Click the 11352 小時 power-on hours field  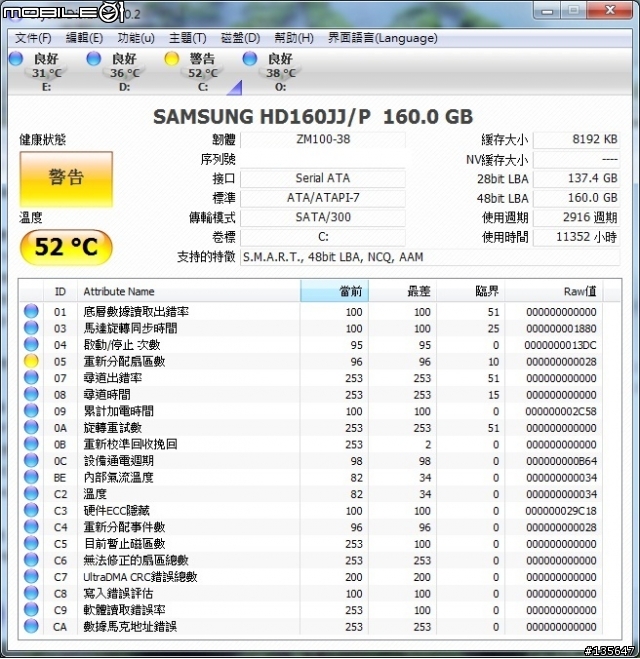click(577, 237)
